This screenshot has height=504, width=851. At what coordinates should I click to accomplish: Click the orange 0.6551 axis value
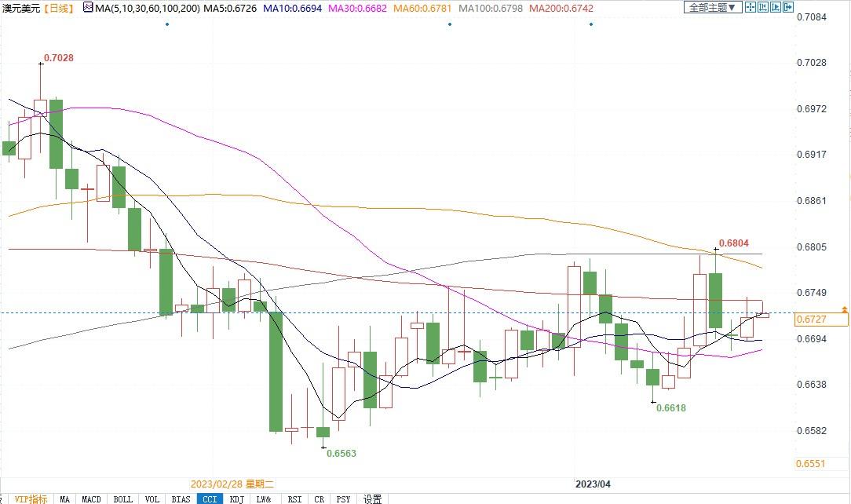(811, 464)
